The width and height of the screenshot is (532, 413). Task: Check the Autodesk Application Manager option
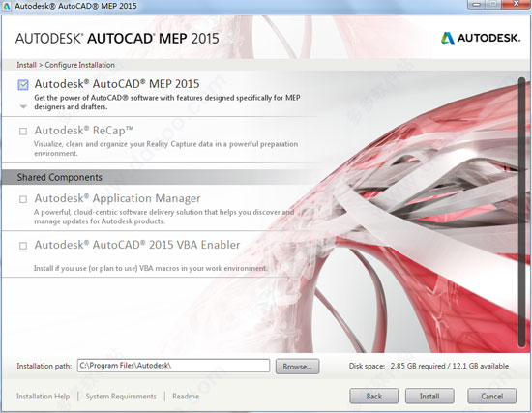click(23, 199)
